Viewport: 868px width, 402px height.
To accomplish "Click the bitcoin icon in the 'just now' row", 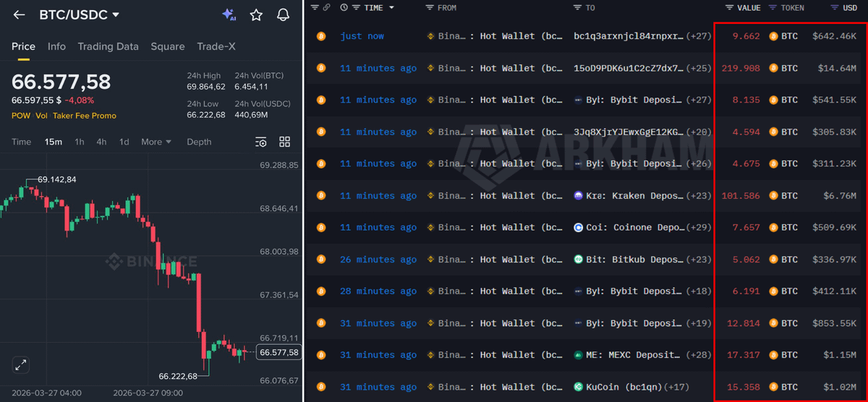I will [x=321, y=36].
